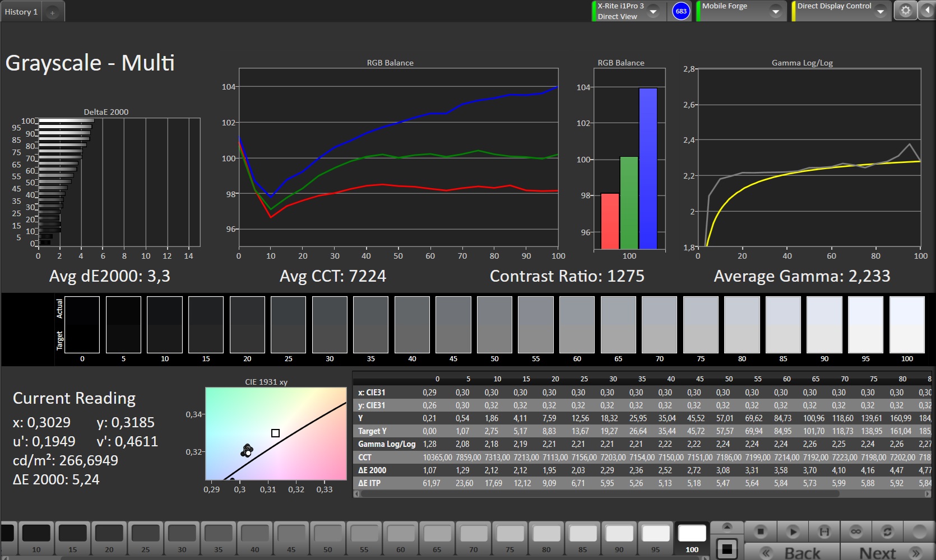Image resolution: width=936 pixels, height=560 pixels.
Task: Expand pattern panel with the up arrow
Action: point(727,526)
